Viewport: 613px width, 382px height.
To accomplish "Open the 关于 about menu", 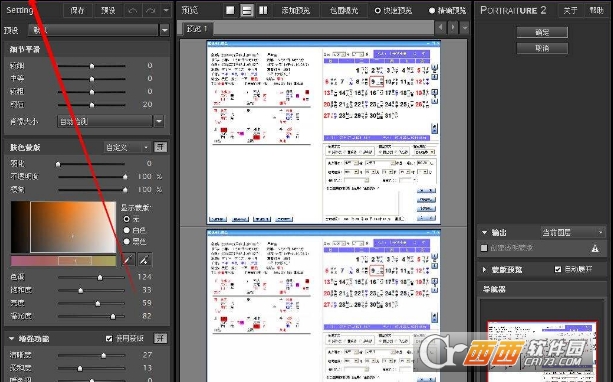I will [570, 11].
